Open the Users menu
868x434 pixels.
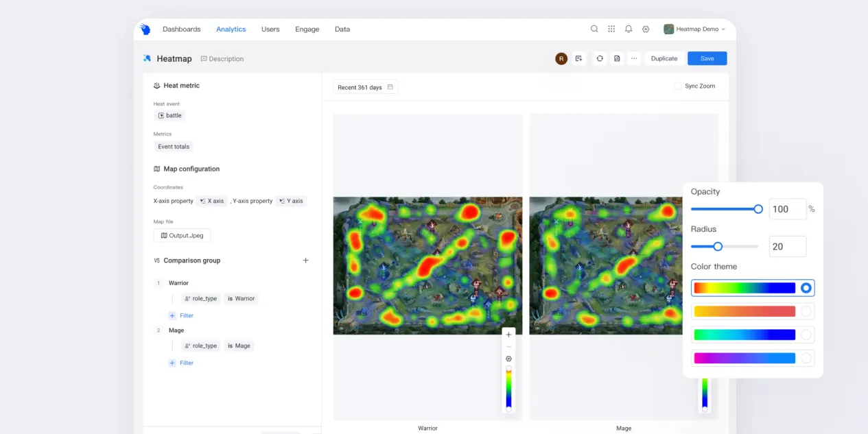[270, 29]
